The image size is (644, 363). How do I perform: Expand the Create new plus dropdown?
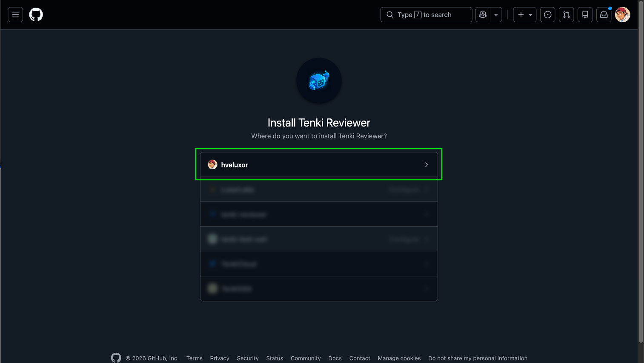click(x=525, y=14)
